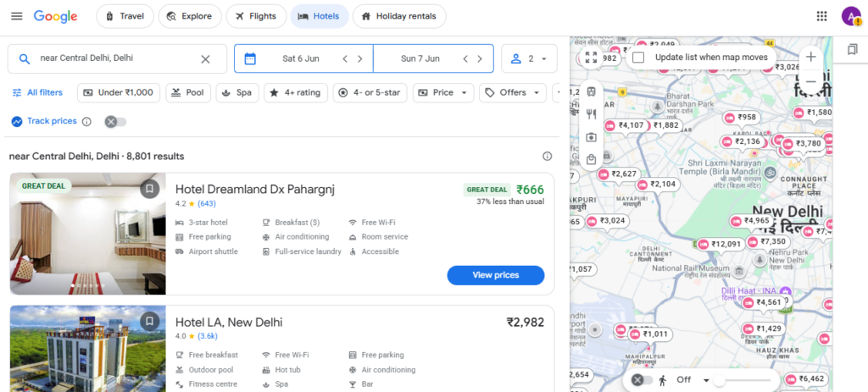The width and height of the screenshot is (868, 392).
Task: Click the Track prices label
Action: coord(52,121)
